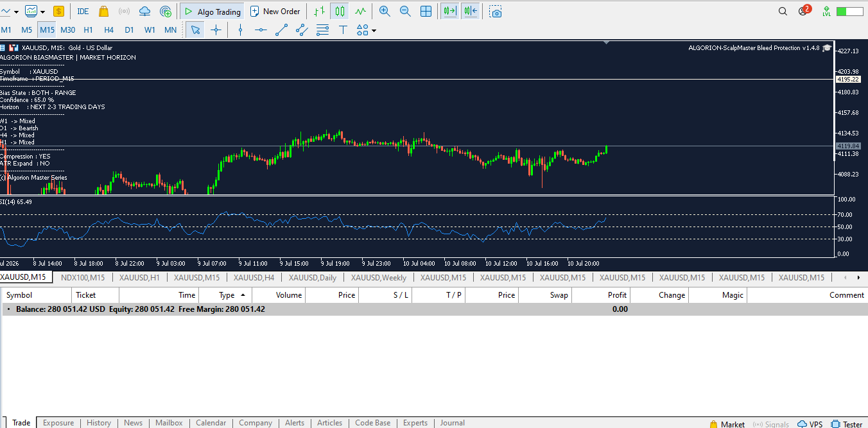Open the VPS cloud icon in toolbar
The width and height of the screenshot is (868, 428).
(144, 11)
